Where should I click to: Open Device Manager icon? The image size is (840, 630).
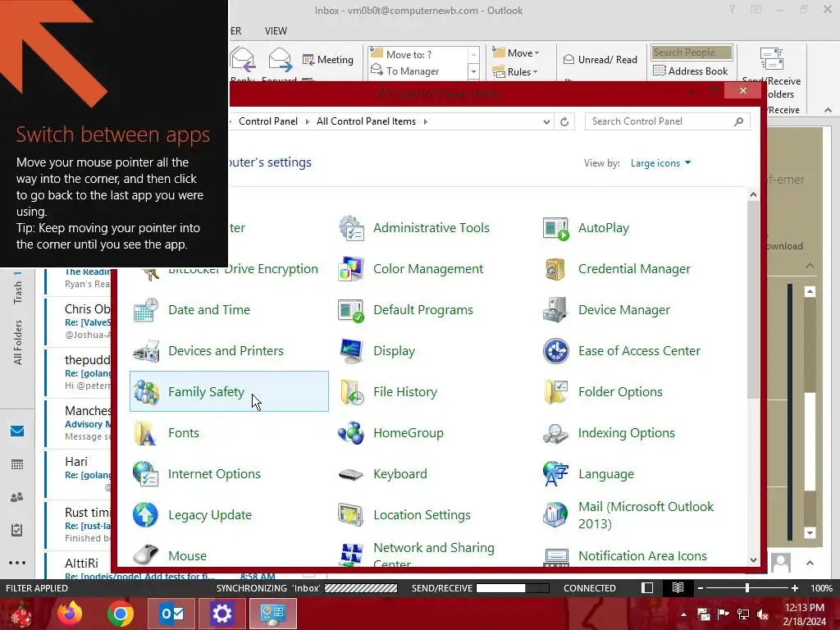pyautogui.click(x=555, y=310)
